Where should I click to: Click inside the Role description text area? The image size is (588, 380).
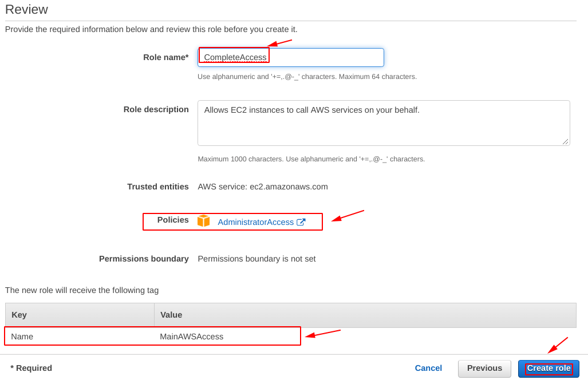point(384,123)
